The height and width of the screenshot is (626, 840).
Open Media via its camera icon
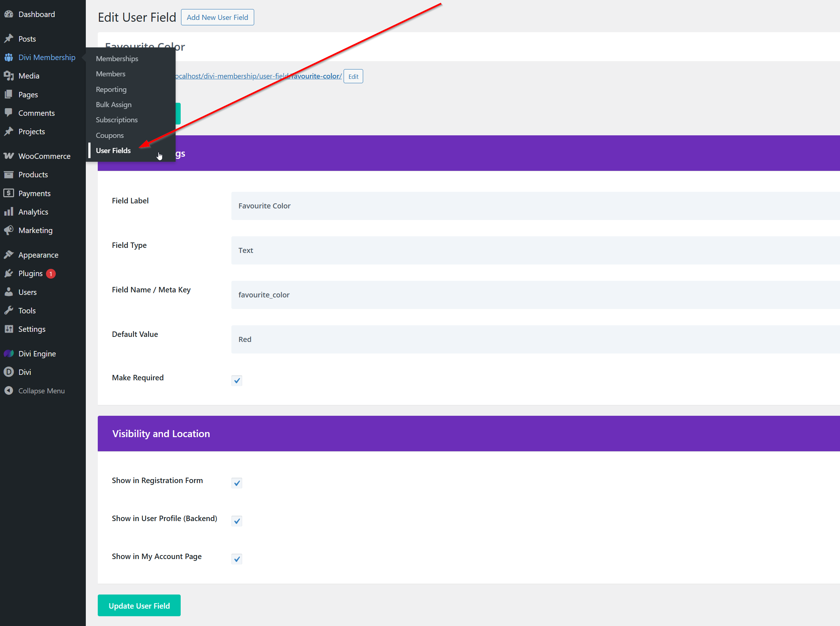pos(9,76)
